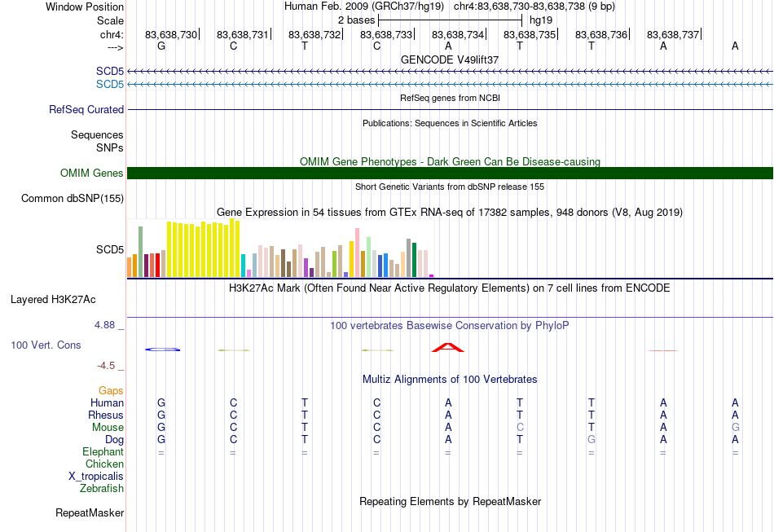Click the Elephant species row label
Image resolution: width=774 pixels, height=532 pixels.
pyautogui.click(x=103, y=452)
